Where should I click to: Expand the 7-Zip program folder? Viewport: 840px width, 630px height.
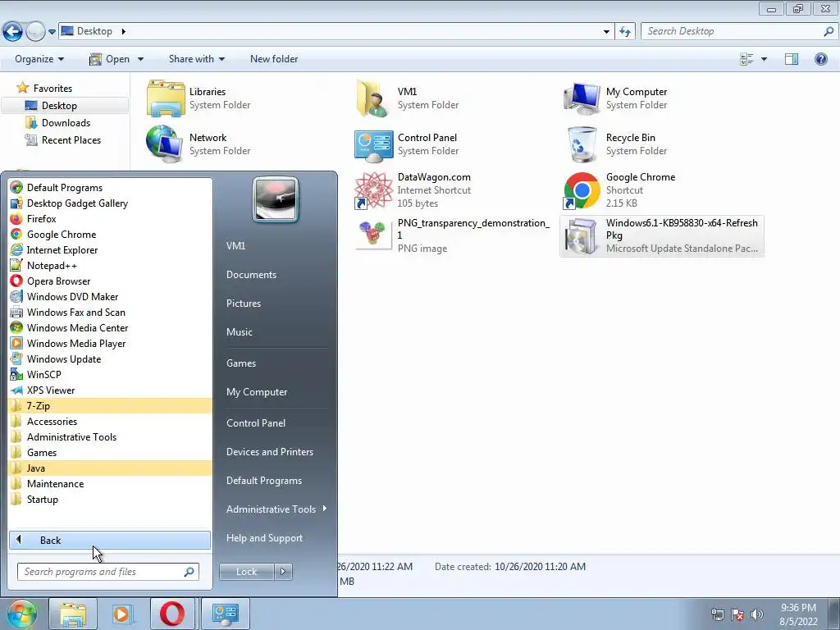click(x=110, y=405)
